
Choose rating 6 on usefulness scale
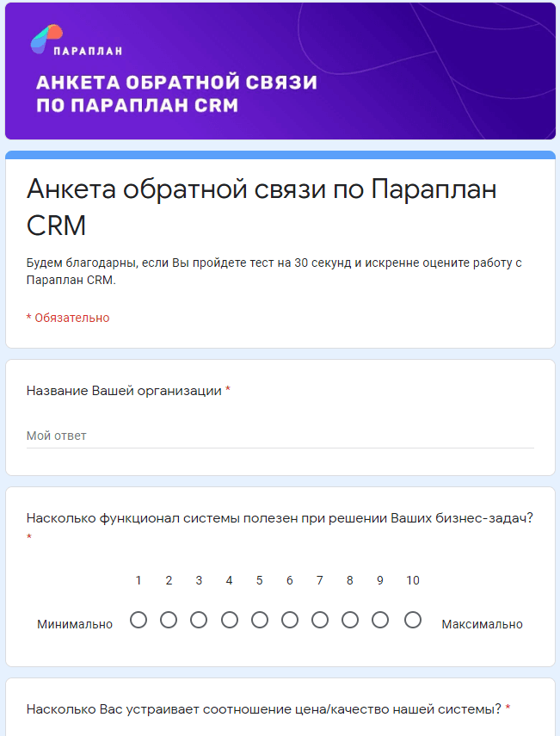(289, 620)
